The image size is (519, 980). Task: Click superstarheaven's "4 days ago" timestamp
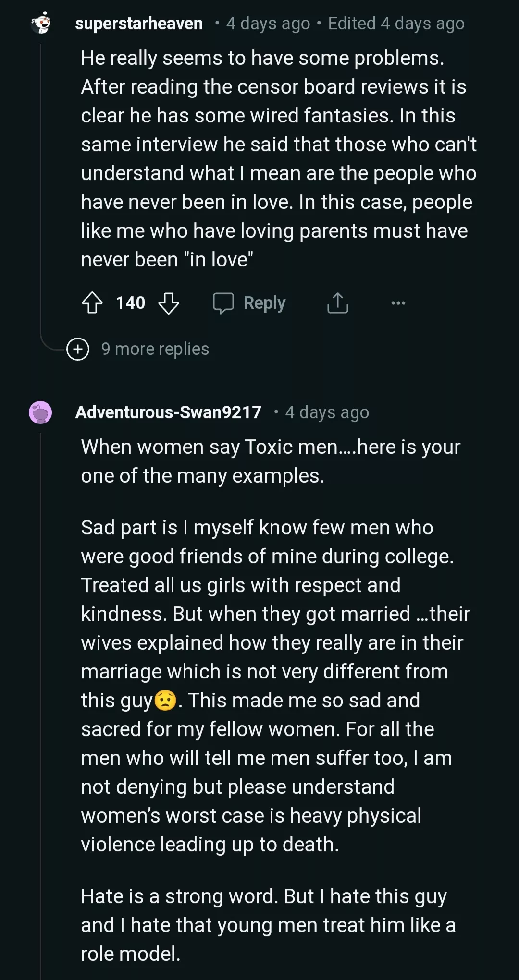268,24
